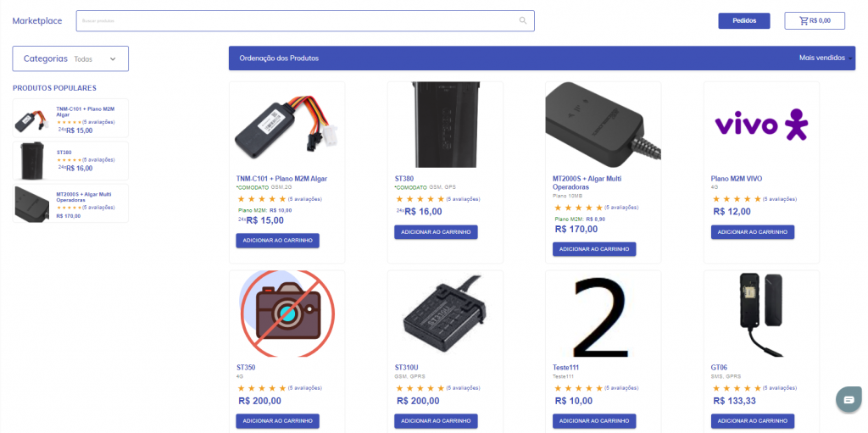Open the Teste111 product image
868x433 pixels.
(x=603, y=314)
